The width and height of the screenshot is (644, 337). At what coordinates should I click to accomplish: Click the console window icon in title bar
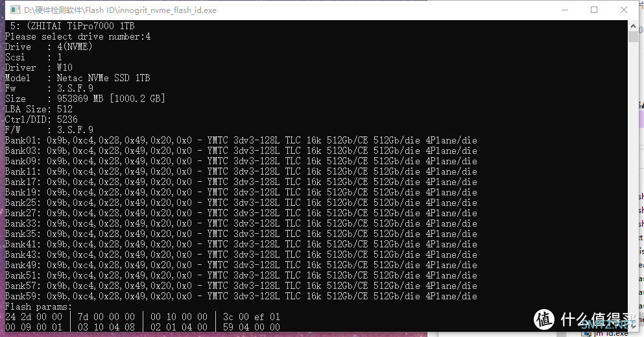(15, 10)
